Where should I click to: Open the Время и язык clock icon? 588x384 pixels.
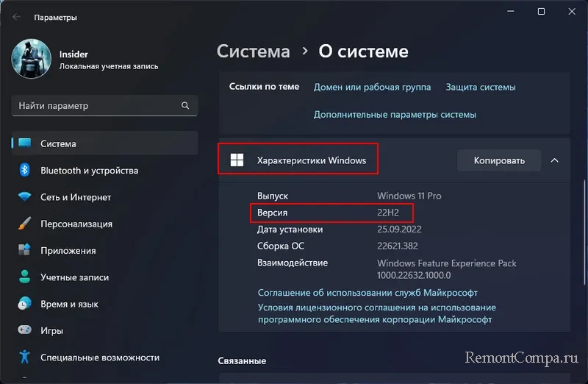point(25,304)
